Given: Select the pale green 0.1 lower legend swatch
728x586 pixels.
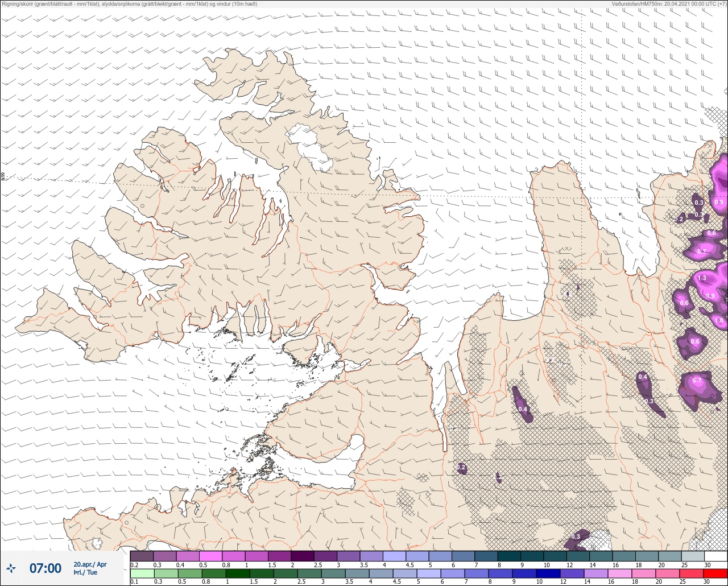Looking at the screenshot, I should [x=142, y=573].
